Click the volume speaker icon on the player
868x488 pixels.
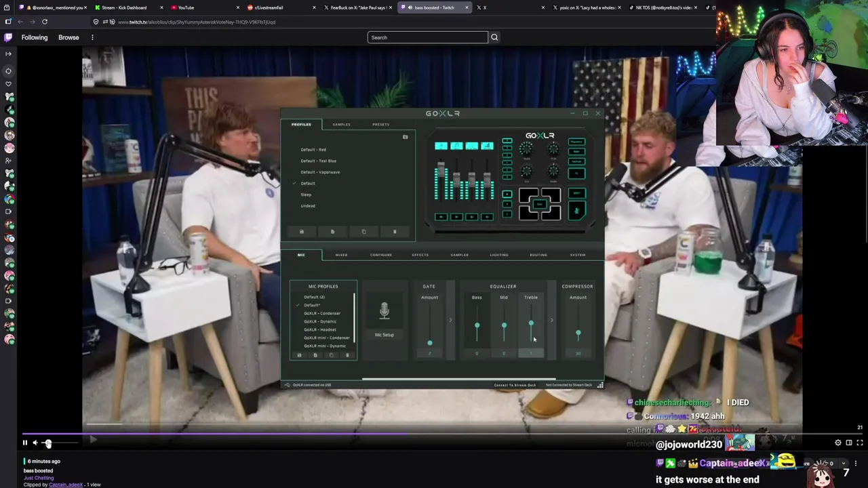[35, 443]
